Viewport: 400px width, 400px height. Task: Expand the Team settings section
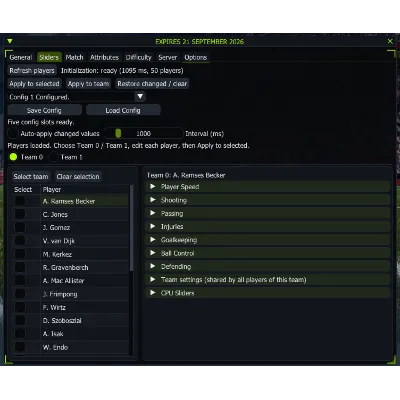(x=268, y=280)
